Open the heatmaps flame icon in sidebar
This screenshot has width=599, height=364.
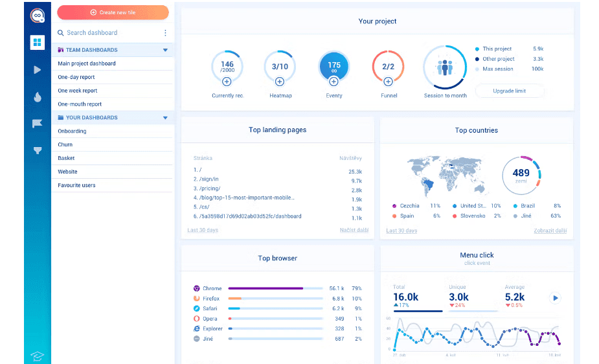point(38,97)
